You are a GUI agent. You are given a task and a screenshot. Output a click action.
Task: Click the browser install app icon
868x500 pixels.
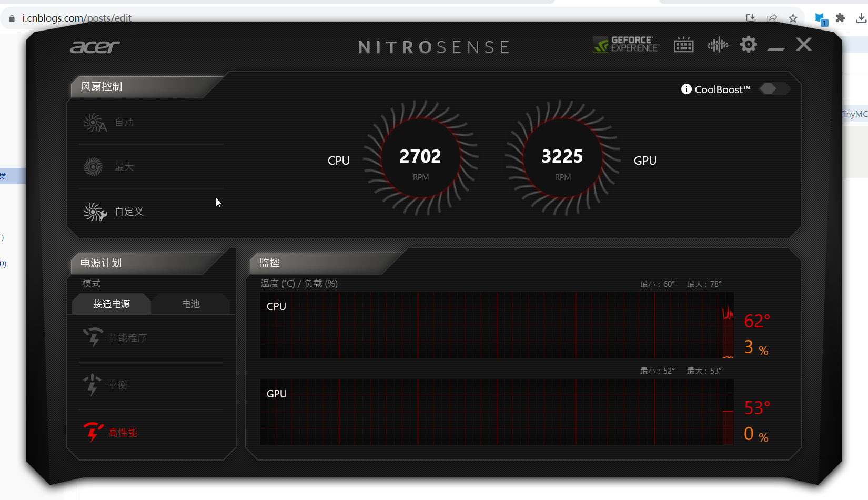coord(751,18)
